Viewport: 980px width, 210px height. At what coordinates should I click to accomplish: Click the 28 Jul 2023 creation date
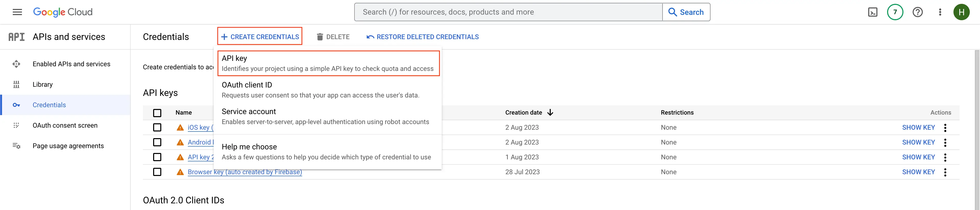pos(522,172)
